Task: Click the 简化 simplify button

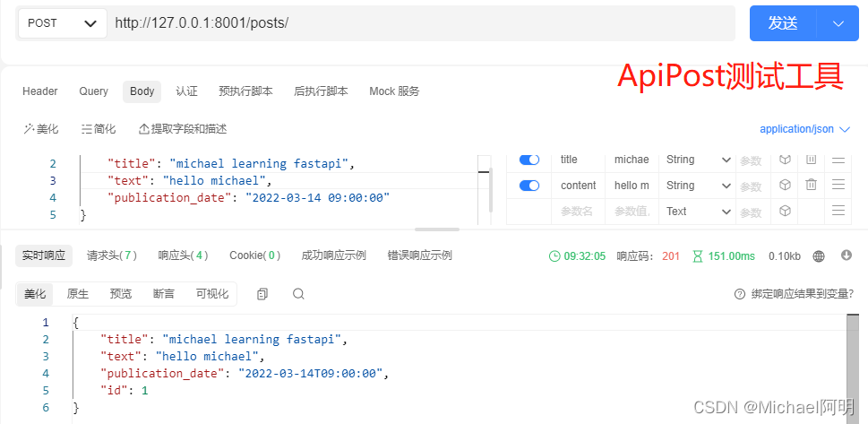Action: coord(99,129)
